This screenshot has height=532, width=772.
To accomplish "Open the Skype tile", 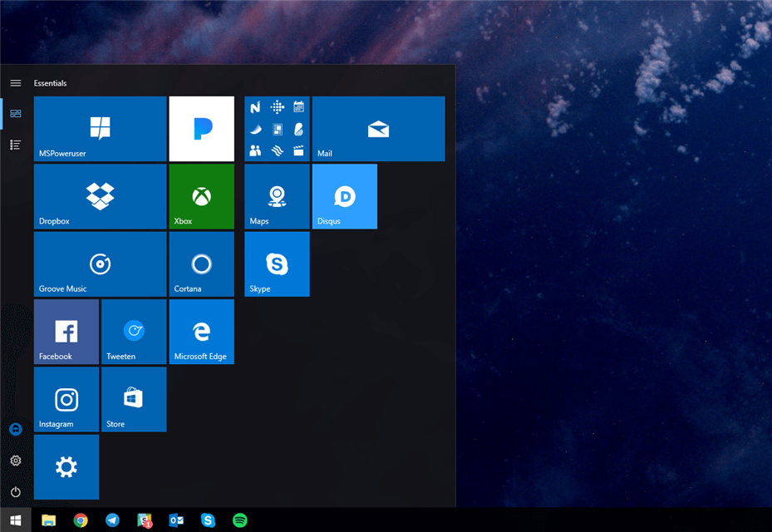I will 277,264.
